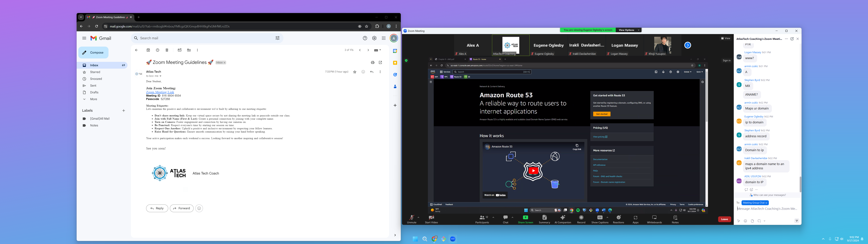This screenshot has width=868, height=244.
Task: Click the Record button in Zoom
Action: 581,219
